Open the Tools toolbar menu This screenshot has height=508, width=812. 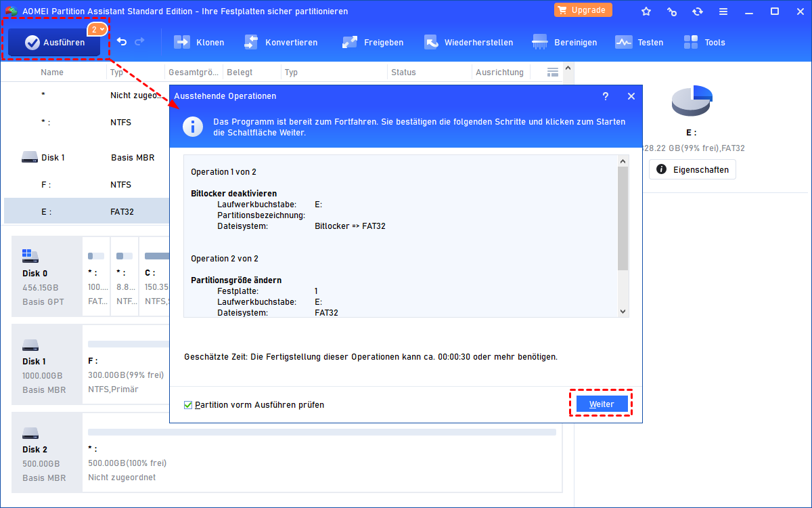click(704, 42)
